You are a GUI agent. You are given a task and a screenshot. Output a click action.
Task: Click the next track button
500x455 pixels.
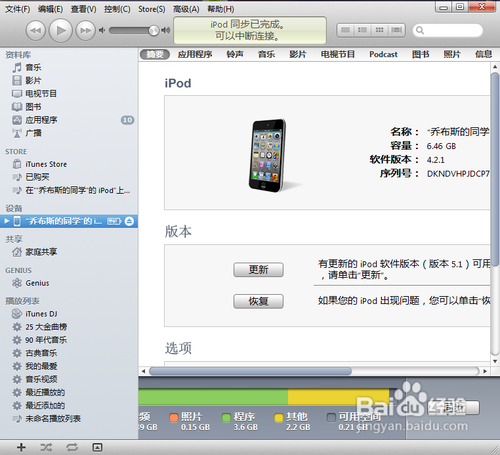point(85,30)
